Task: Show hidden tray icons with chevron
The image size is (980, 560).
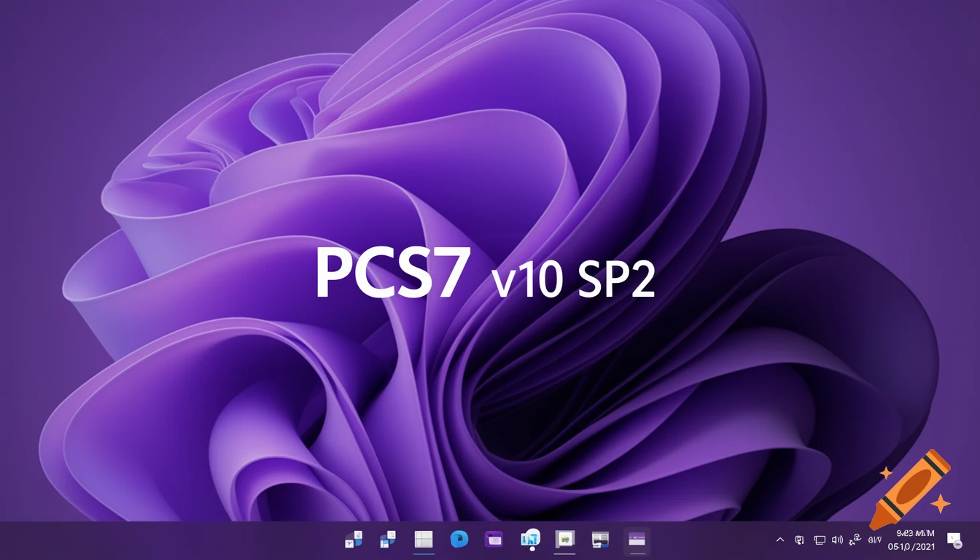Action: click(780, 540)
